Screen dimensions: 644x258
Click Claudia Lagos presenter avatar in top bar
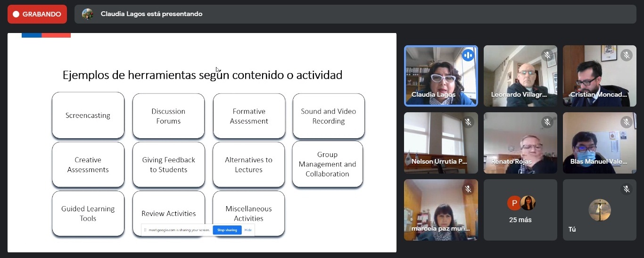point(88,14)
